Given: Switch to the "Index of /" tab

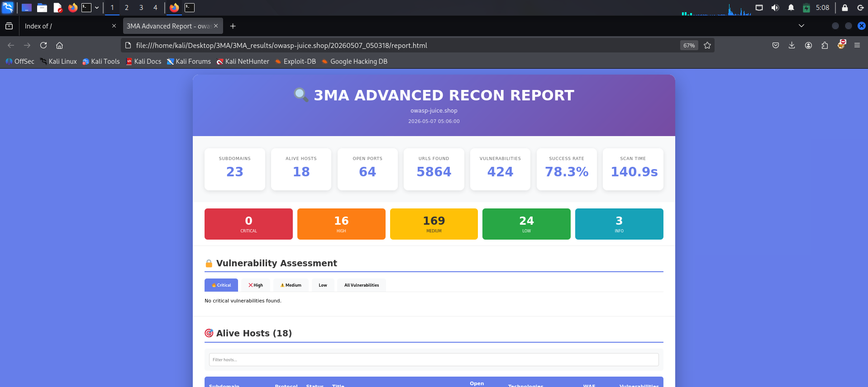Looking at the screenshot, I should coord(70,26).
